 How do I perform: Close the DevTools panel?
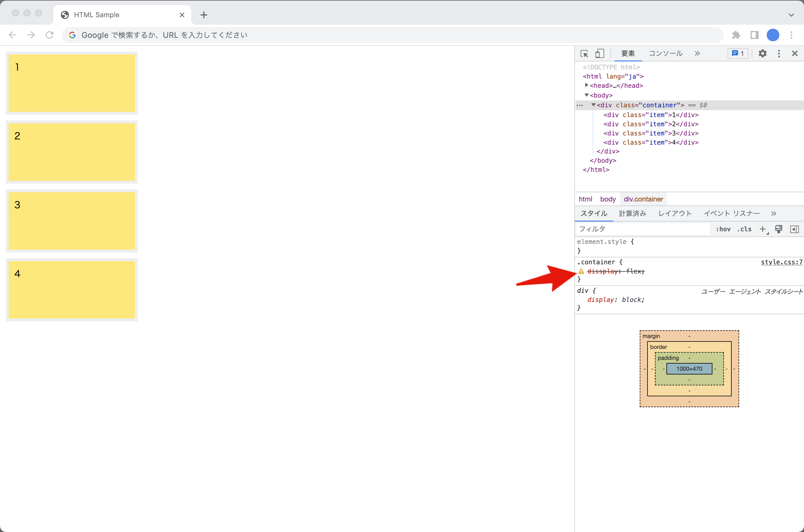tap(795, 53)
